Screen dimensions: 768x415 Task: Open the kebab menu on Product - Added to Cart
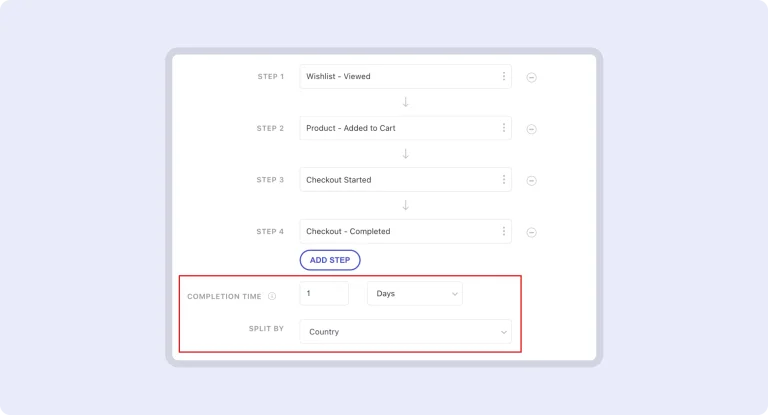pos(503,129)
